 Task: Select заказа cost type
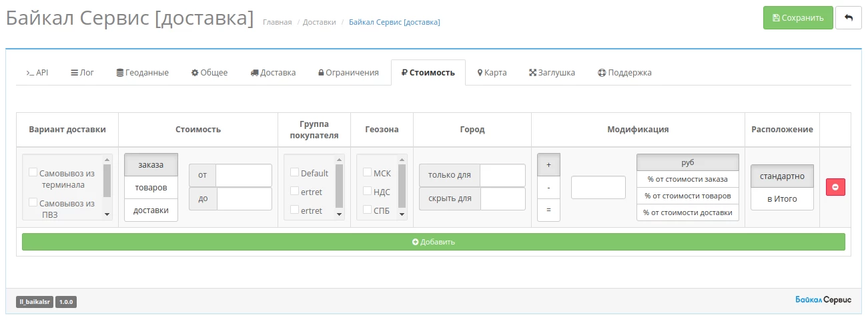point(151,164)
